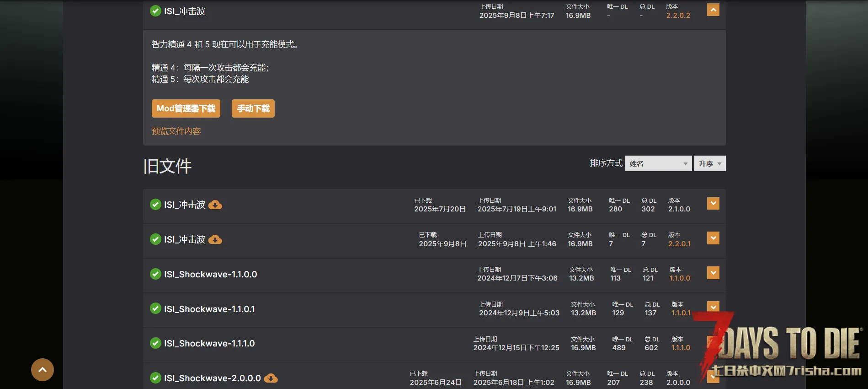
Task: Click green checkmark on ISI_Shockwave-1.1.1.0 row
Action: 155,343
